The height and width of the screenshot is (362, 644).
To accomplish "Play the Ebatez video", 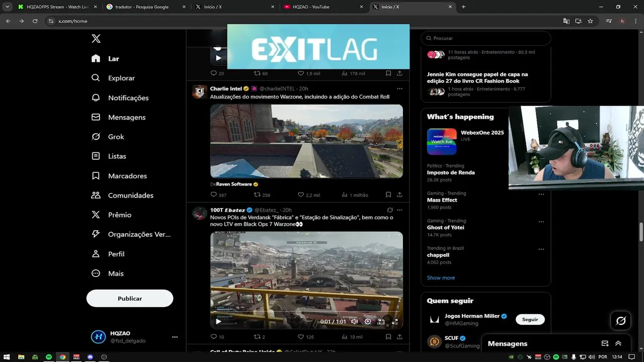I will 218,321.
